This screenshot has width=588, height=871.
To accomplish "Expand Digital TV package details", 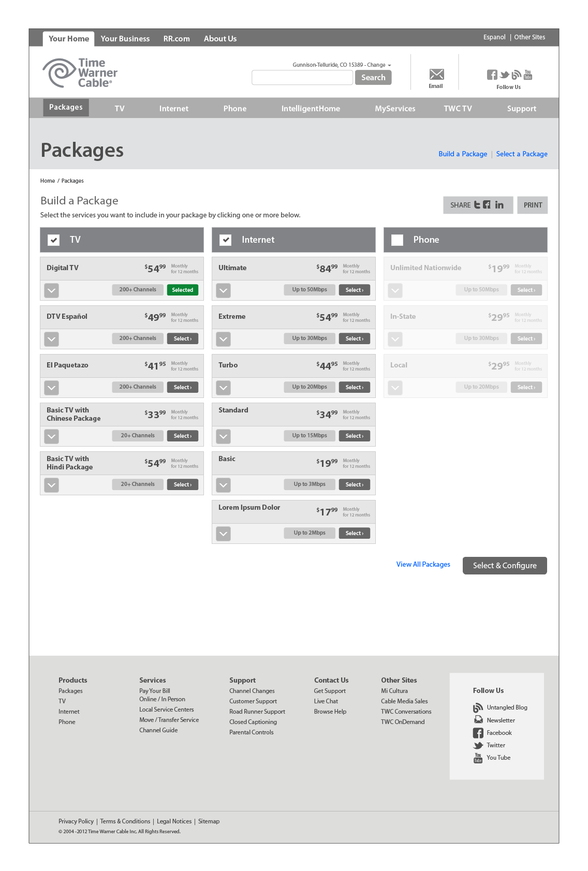I will coord(51,290).
